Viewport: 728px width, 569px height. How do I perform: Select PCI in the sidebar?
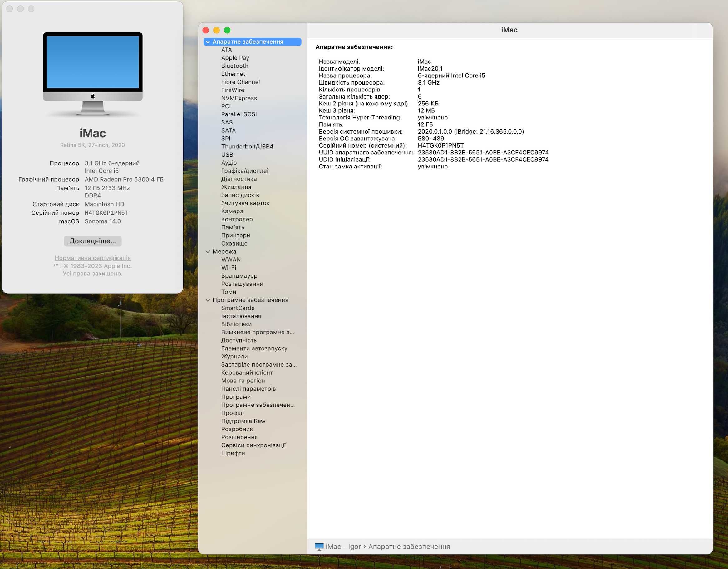pyautogui.click(x=226, y=106)
